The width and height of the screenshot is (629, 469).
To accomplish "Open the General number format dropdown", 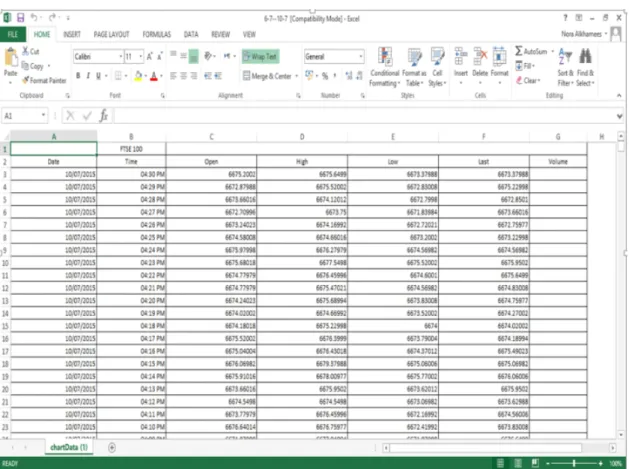I will pyautogui.click(x=361, y=57).
